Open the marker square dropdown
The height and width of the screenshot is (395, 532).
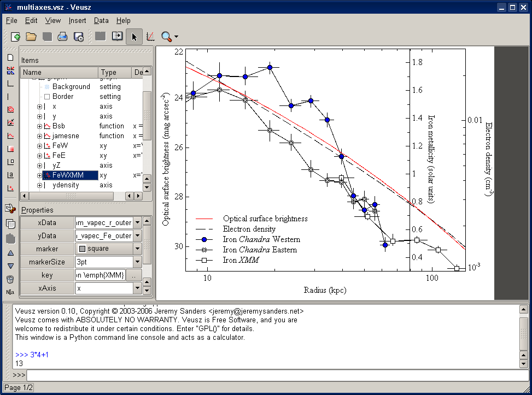pos(137,249)
